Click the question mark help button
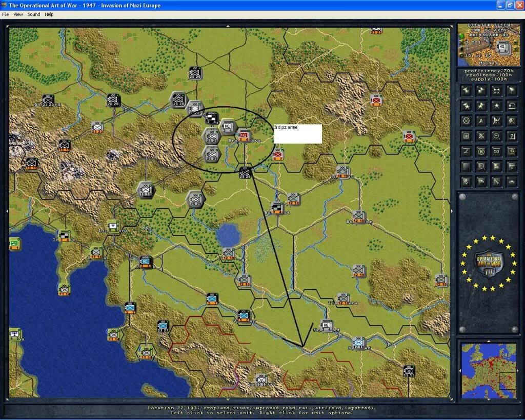Image resolution: width=525 pixels, height=420 pixels. point(512,136)
